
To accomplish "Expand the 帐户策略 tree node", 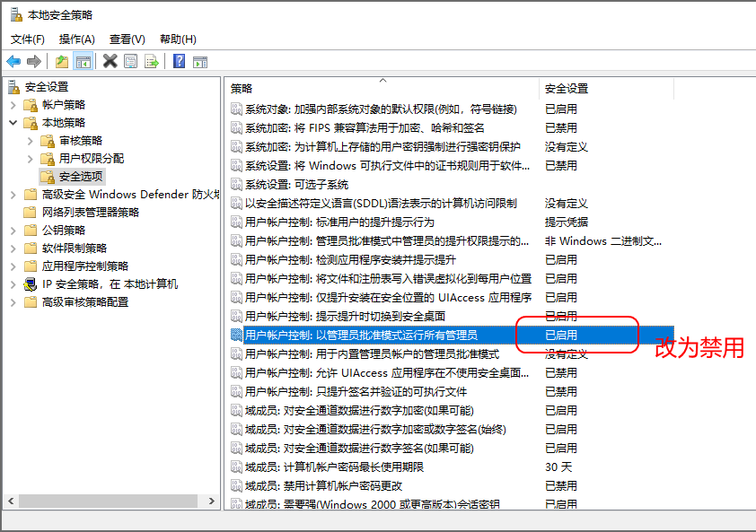I will (13, 105).
